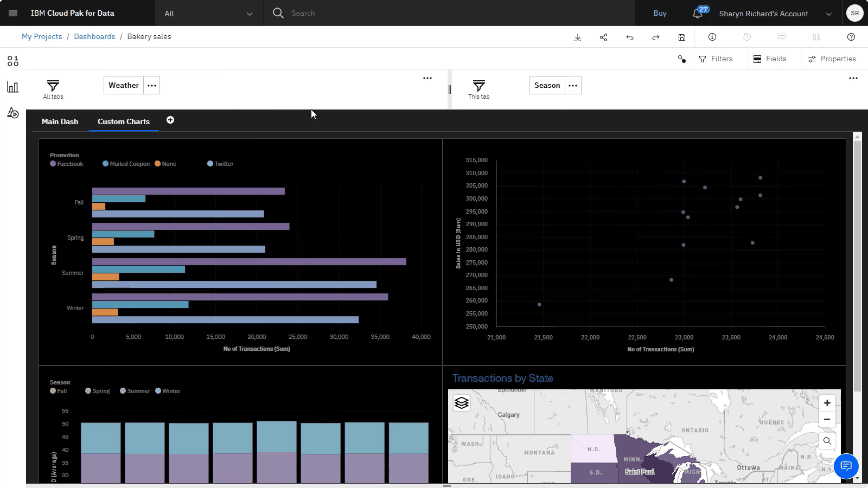Click the download dashboard icon
Screen dimensions: 868x488
[x=578, y=37]
